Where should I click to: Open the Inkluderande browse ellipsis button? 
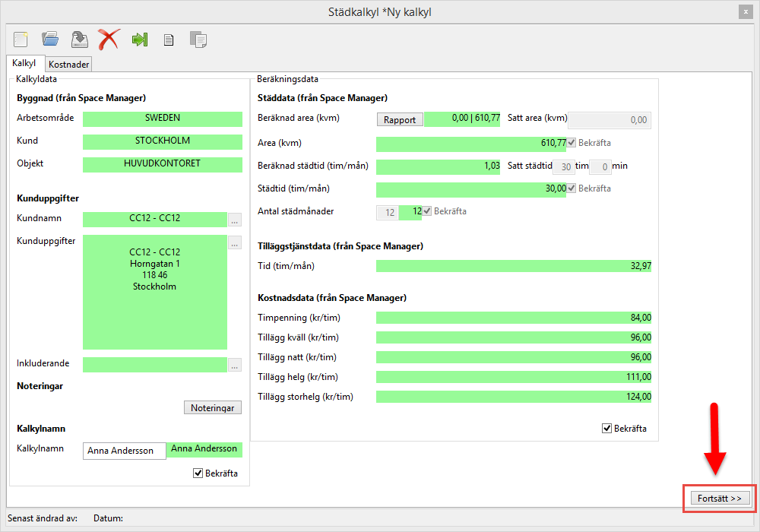point(235,365)
